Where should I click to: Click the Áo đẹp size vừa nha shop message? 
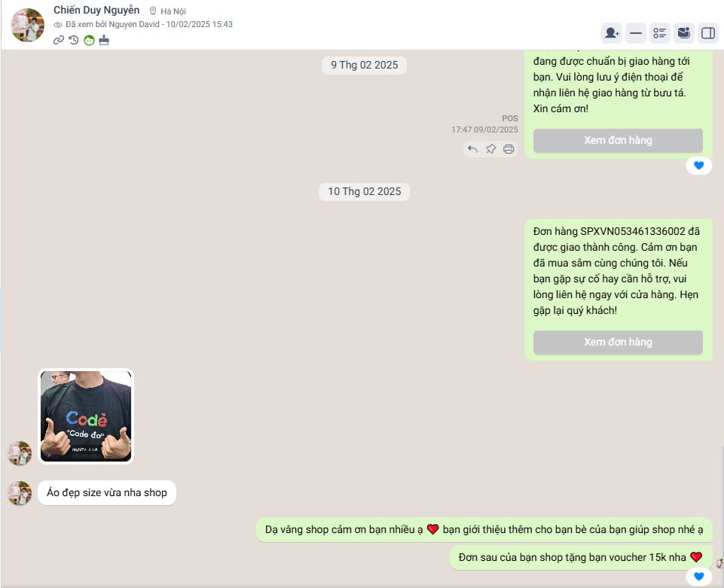point(107,492)
